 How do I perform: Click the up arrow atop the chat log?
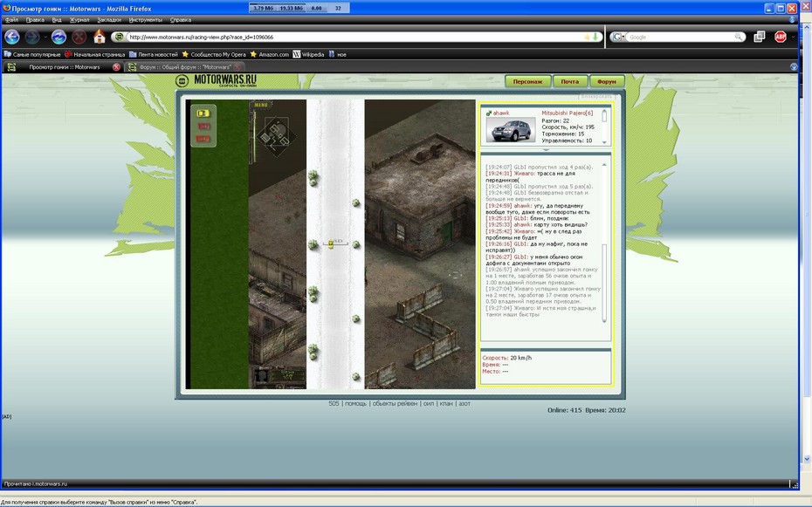(604, 165)
